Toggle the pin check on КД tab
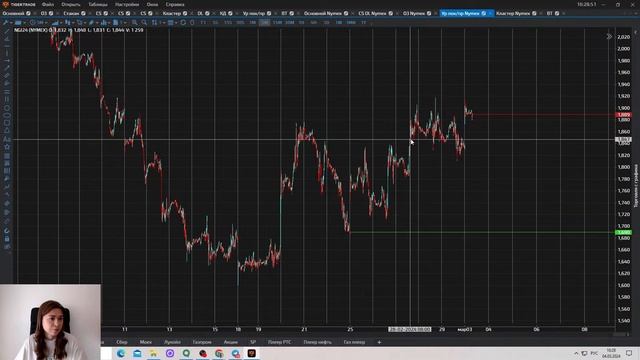 click(x=230, y=13)
